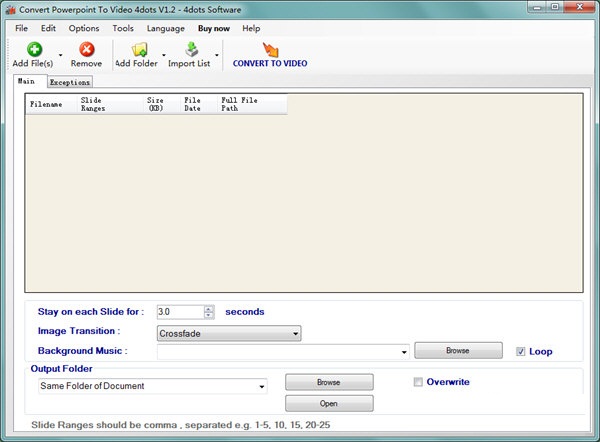
Task: Open the Options menu
Action: [x=84, y=28]
